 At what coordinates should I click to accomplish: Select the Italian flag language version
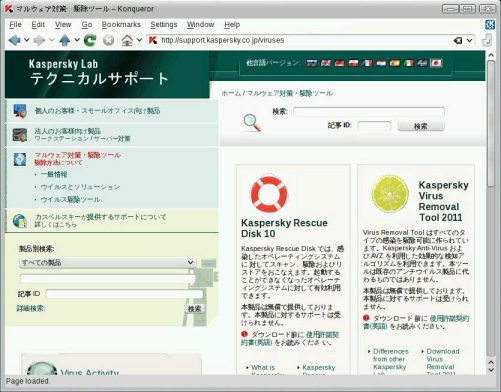[408, 63]
